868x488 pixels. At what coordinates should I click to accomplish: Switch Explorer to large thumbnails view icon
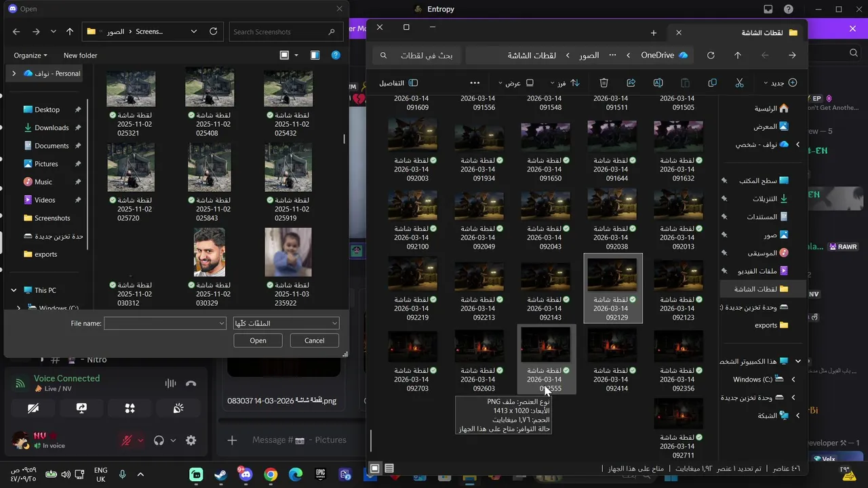(x=375, y=468)
